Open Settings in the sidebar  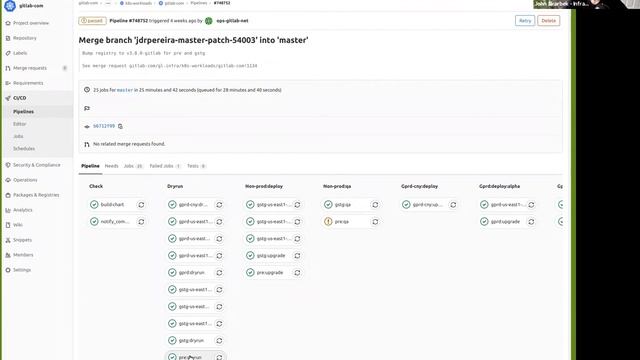[22, 270]
